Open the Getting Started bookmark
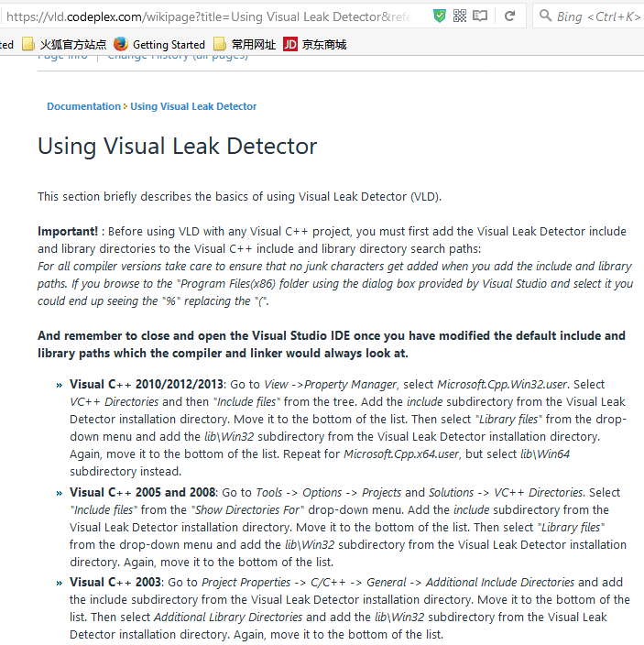The height and width of the screenshot is (645, 644). pyautogui.click(x=159, y=44)
